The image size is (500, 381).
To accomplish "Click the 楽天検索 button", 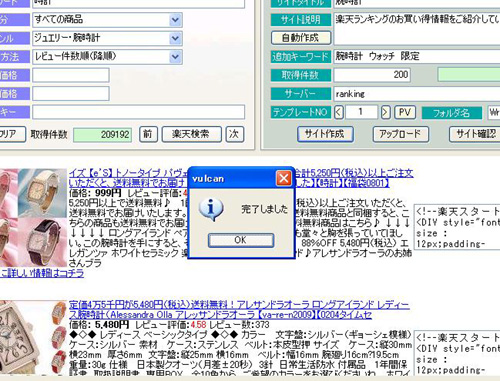I will point(191,134).
